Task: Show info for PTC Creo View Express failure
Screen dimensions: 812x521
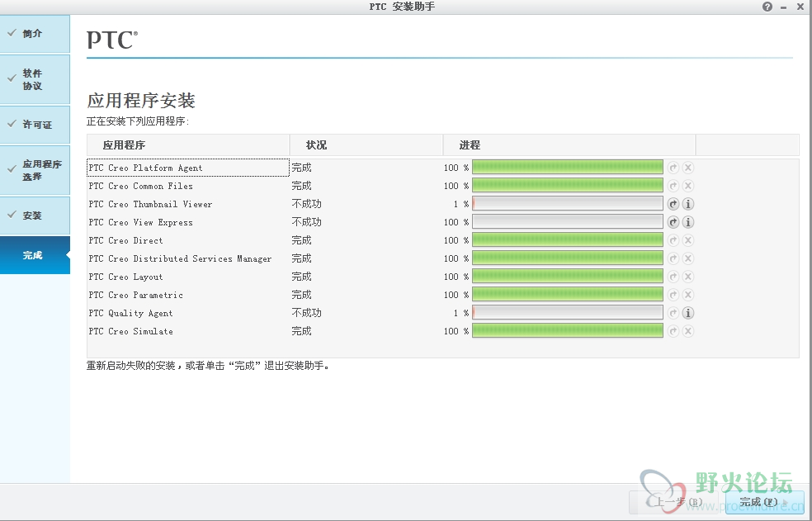Action: coord(687,222)
